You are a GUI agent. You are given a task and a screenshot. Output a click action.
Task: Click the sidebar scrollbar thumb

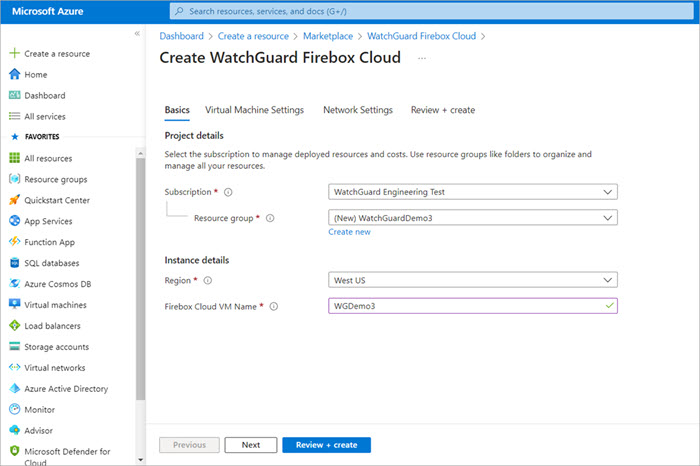click(x=140, y=279)
